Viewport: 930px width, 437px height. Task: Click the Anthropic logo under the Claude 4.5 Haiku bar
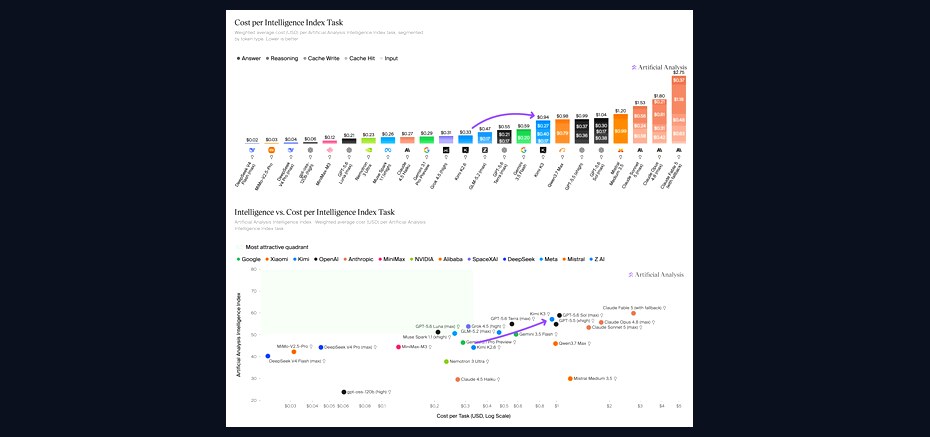pyautogui.click(x=407, y=150)
